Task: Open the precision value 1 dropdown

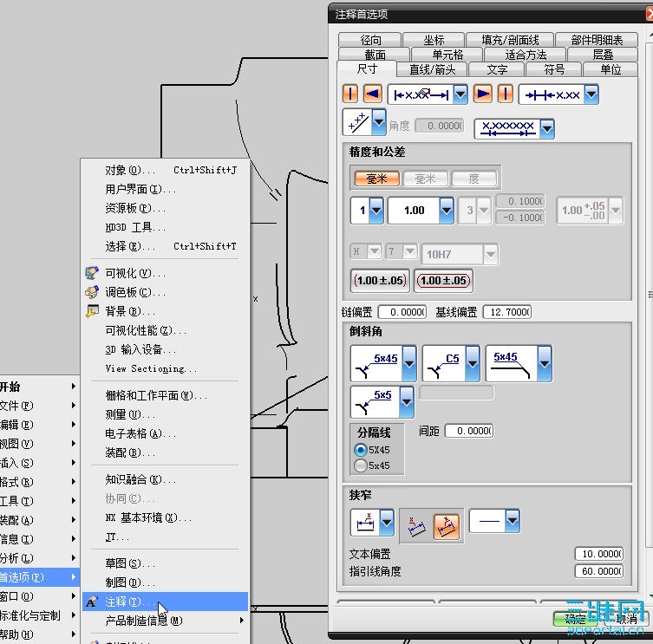Action: point(376,211)
